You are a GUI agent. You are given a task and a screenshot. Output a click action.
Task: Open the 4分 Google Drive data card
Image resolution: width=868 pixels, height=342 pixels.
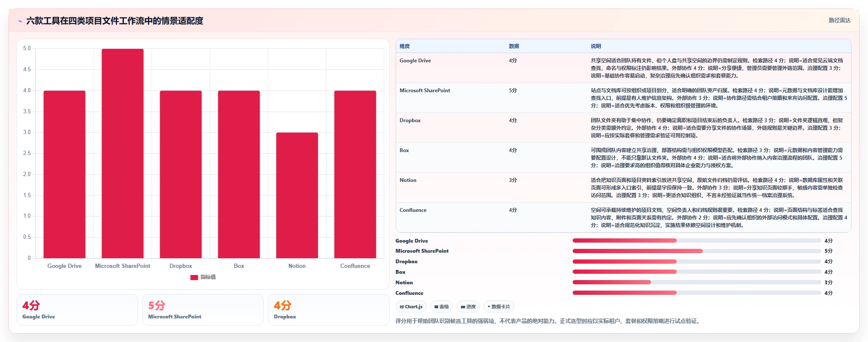click(78, 310)
